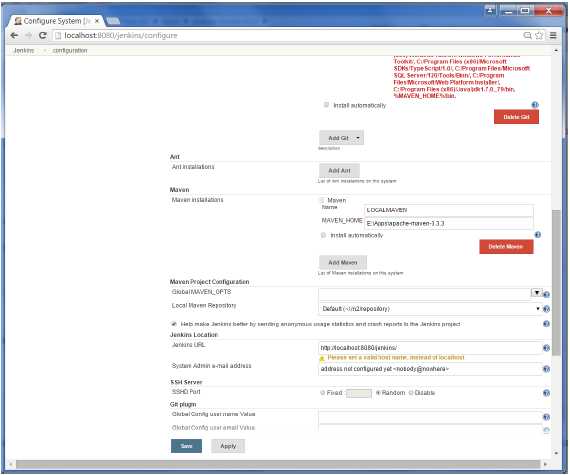Reload the Jenkins configure page
This screenshot has width=570, height=475.
43,36
